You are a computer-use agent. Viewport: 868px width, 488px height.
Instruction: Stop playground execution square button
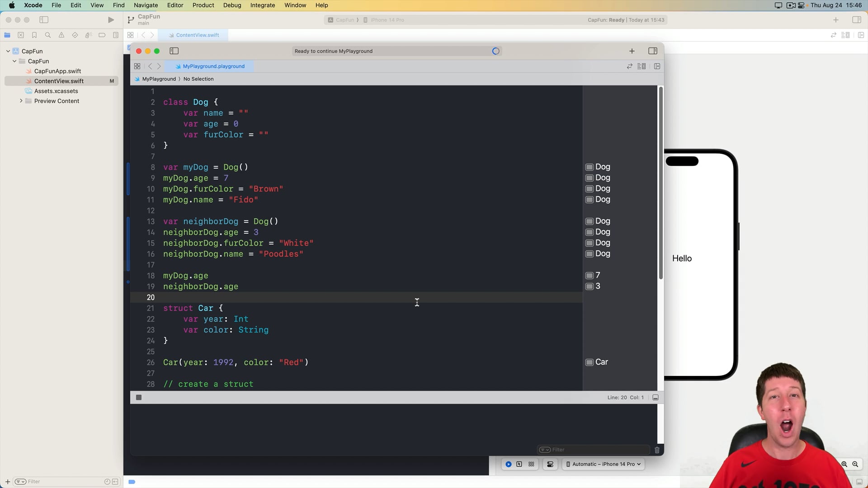[139, 398]
